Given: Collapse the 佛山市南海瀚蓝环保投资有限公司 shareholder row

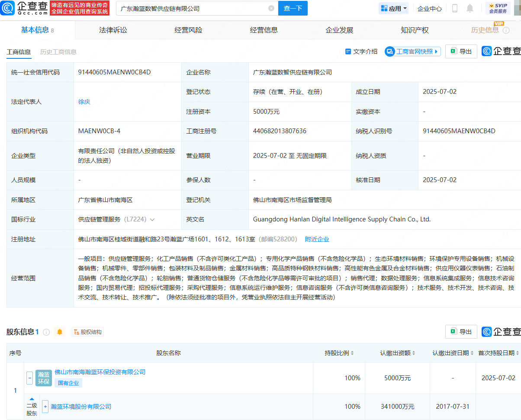Looking at the screenshot, I should 30,378.
